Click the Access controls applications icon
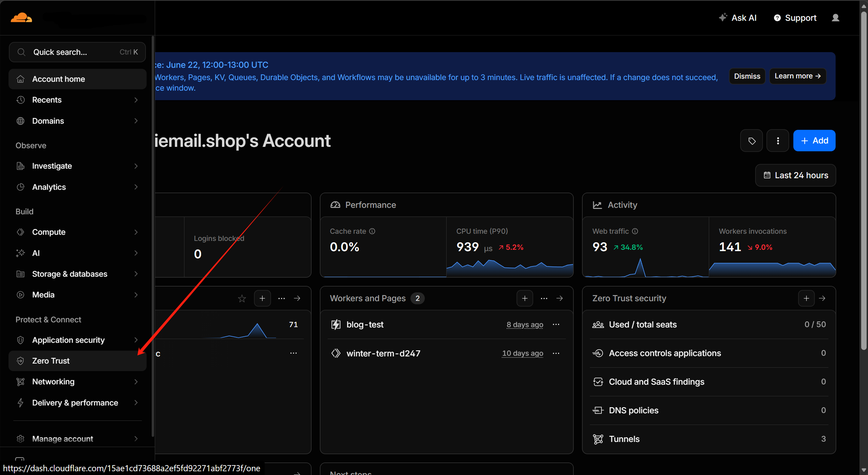 (x=598, y=353)
